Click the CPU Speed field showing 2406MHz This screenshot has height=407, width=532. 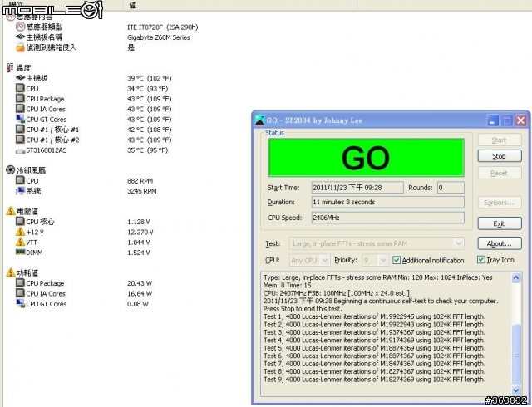coord(388,218)
